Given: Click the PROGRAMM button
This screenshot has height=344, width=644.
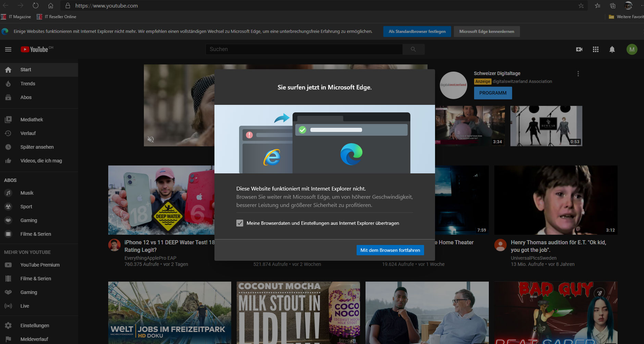Looking at the screenshot, I should tap(493, 93).
